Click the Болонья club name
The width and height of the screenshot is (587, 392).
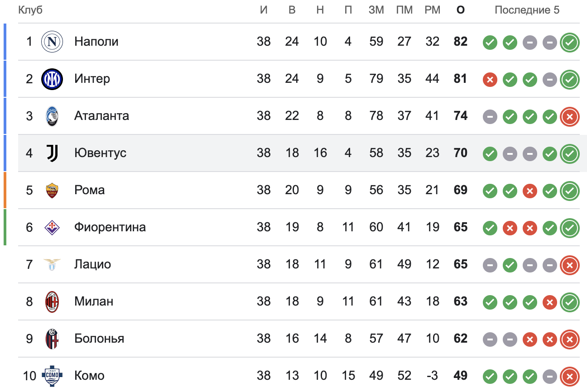click(99, 339)
